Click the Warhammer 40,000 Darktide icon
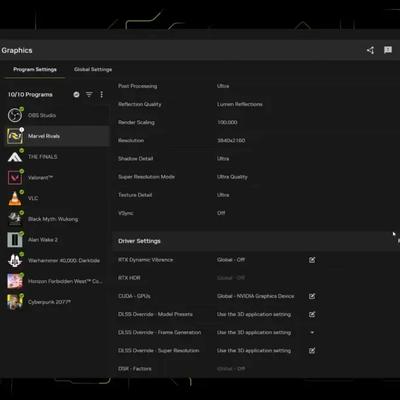 15,260
